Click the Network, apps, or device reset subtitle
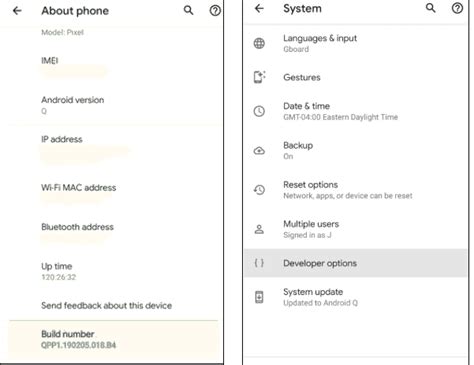 click(x=348, y=196)
